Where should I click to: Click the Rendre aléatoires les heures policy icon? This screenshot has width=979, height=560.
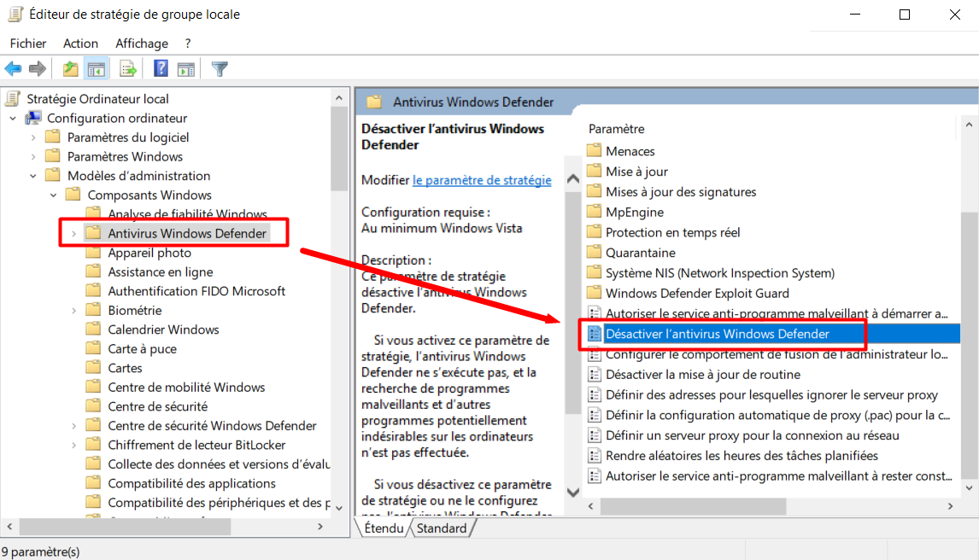595,455
